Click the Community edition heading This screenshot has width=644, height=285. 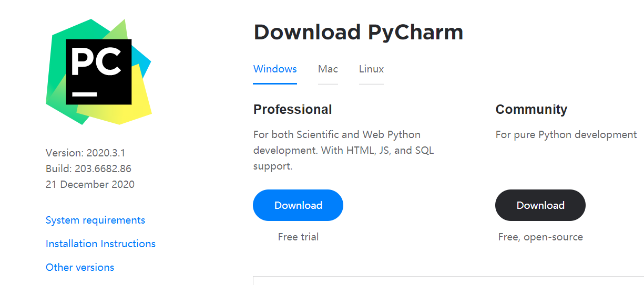531,109
